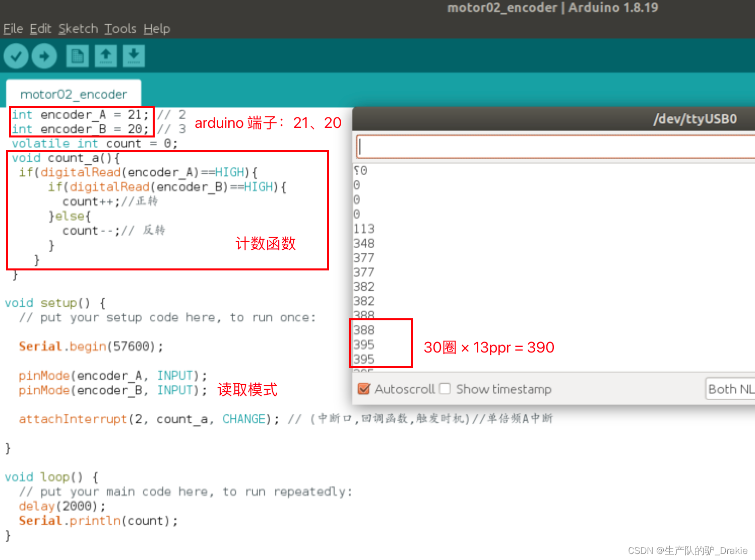Open the Help menu
Viewport: 755px width, 560px height.
157,29
